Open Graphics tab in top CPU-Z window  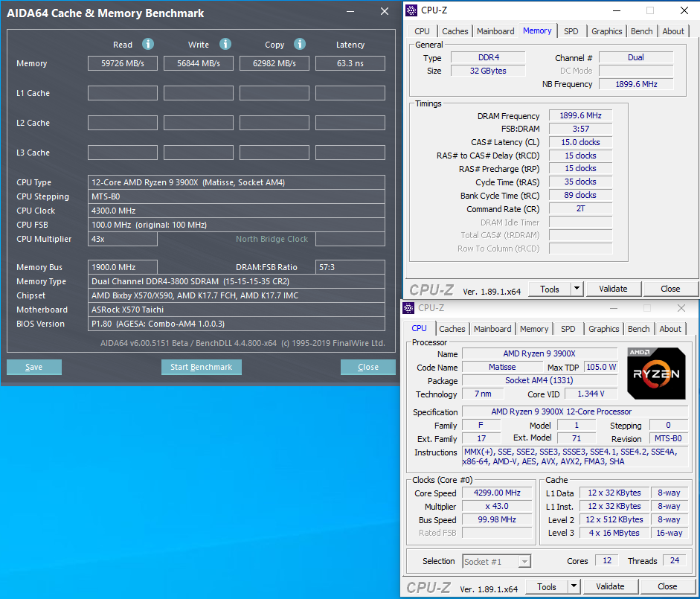pos(607,31)
